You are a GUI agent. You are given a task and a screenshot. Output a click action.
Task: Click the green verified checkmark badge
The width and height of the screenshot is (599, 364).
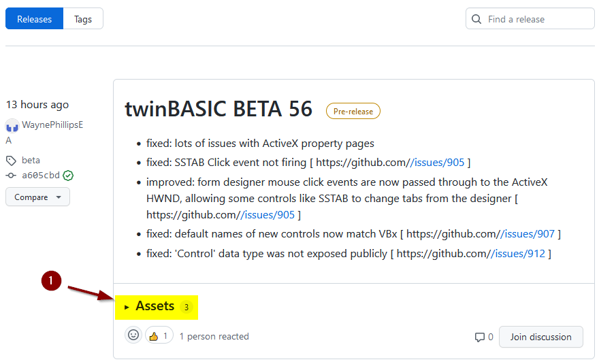click(x=68, y=176)
